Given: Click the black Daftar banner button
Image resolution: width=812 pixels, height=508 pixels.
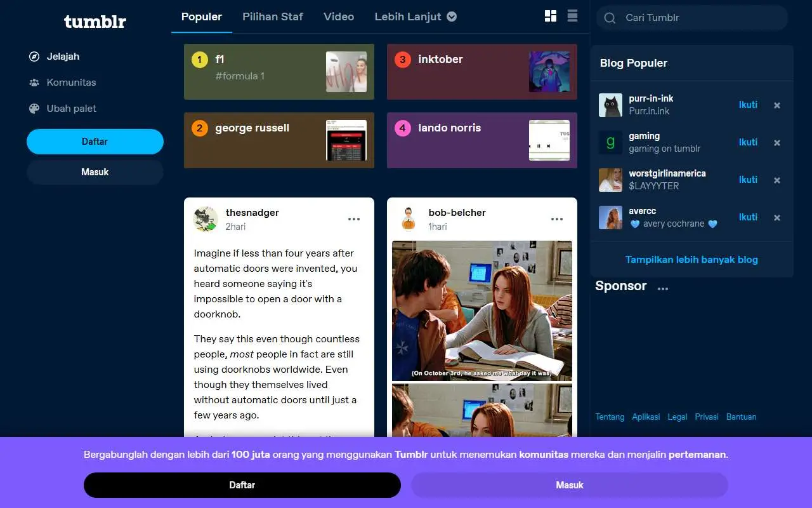Looking at the screenshot, I should pos(242,485).
